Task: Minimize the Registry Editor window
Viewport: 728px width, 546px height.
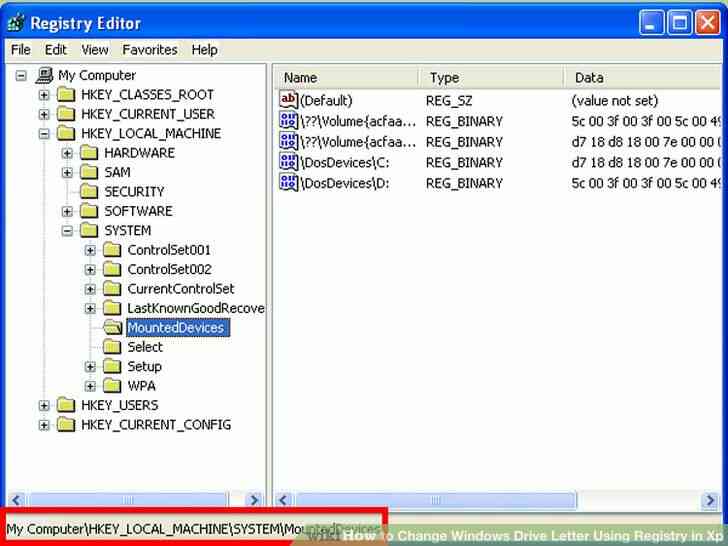Action: 651,22
